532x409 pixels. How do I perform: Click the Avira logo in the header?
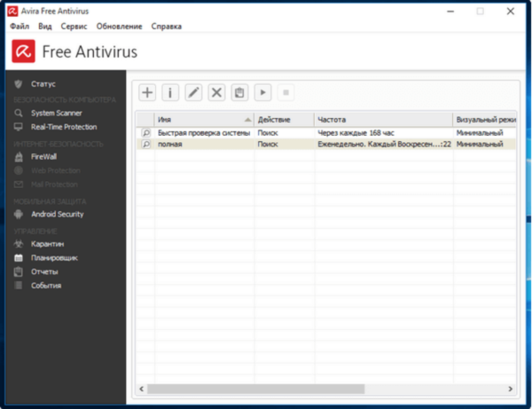click(x=23, y=51)
